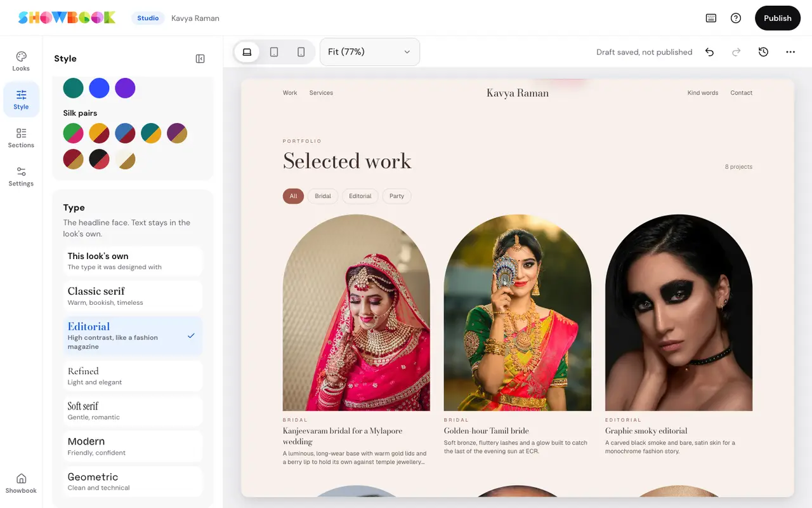Open the Golden-hour Tamil bride photo

point(518,312)
